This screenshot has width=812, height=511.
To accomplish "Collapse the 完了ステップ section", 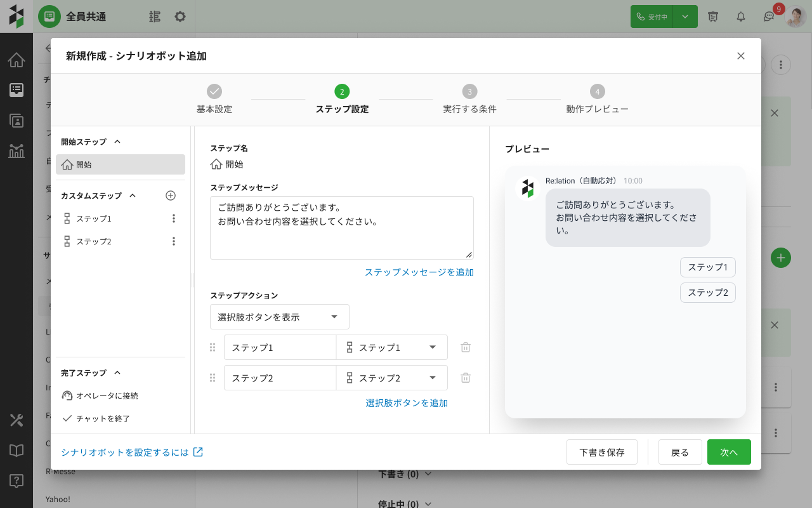I will (x=117, y=373).
